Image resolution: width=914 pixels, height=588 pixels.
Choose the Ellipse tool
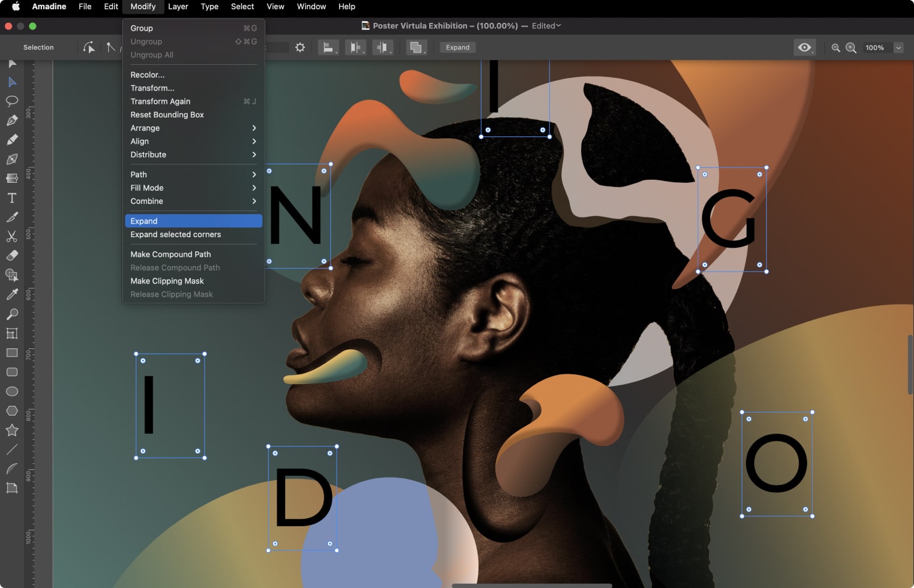coord(12,392)
